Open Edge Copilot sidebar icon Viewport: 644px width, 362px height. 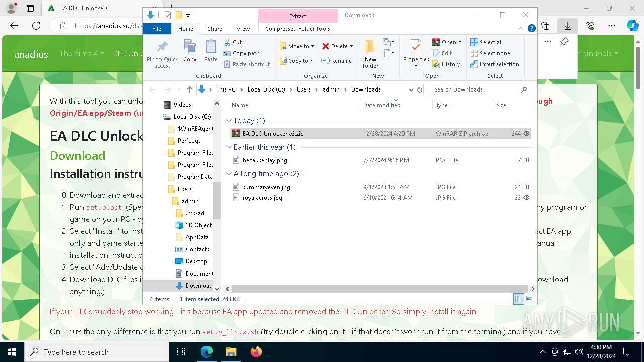(632, 26)
